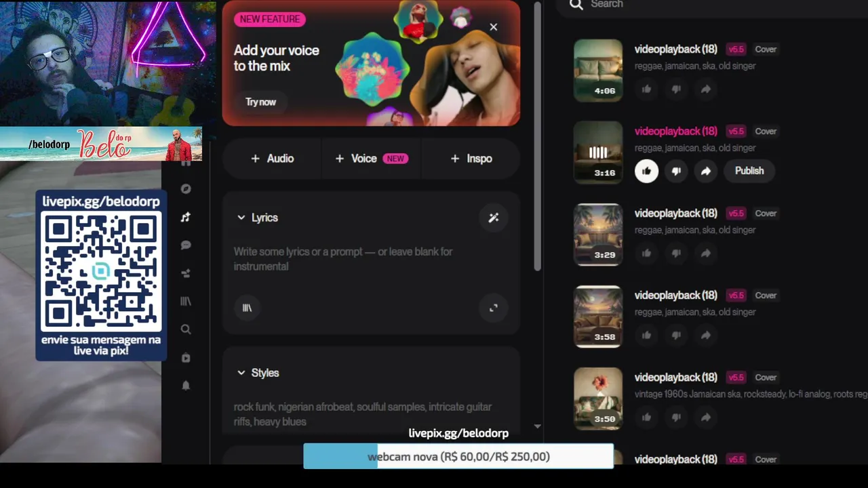This screenshot has height=488, width=868.
Task: Click 'reggae, jamaican' tags of 3:29 song
Action: (695, 230)
